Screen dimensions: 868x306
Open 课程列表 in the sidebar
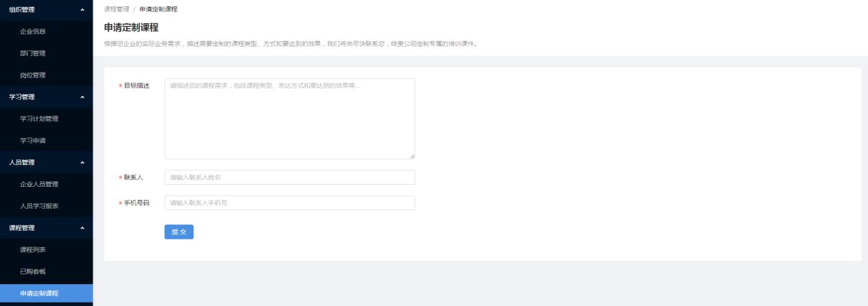coord(46,250)
